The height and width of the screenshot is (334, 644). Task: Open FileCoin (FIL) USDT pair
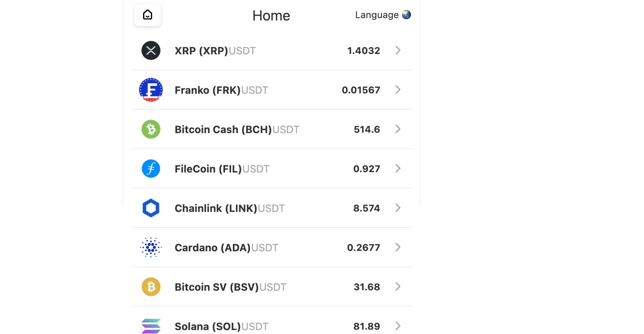coord(222,169)
